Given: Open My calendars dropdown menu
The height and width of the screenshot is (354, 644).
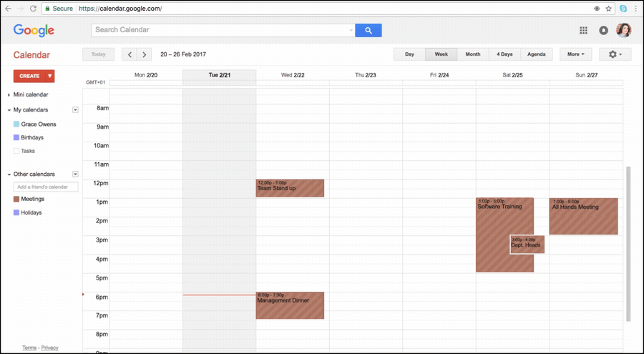Looking at the screenshot, I should [x=75, y=109].
